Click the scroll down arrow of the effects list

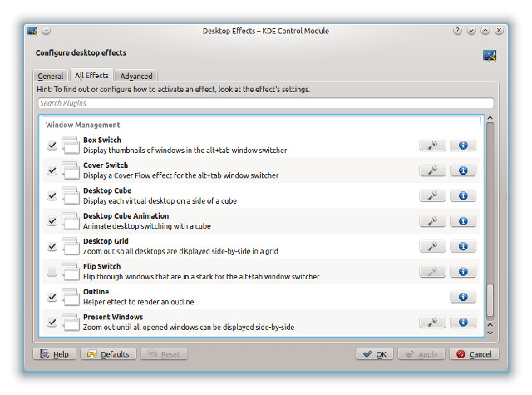pyautogui.click(x=490, y=332)
